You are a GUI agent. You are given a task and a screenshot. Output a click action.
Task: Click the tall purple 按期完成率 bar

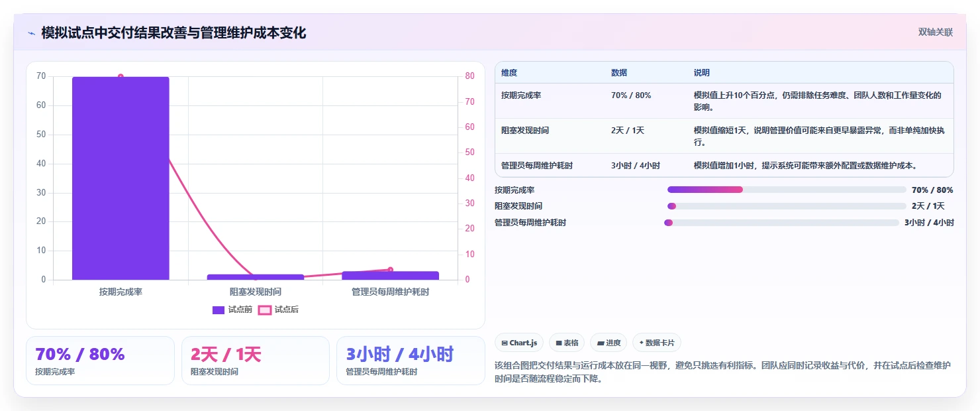(121, 178)
